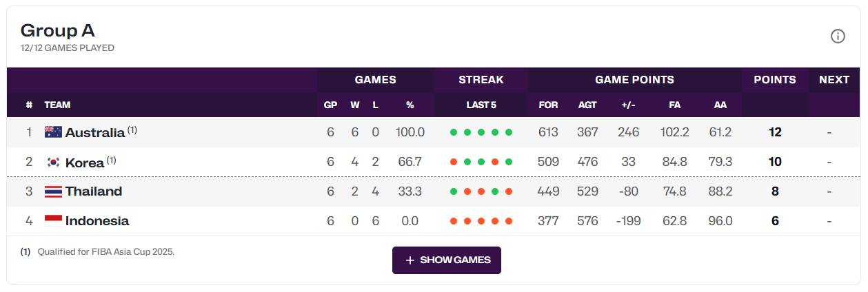Screen dimensions: 868x292
Task: Click the +/- column header
Action: pyautogui.click(x=628, y=105)
